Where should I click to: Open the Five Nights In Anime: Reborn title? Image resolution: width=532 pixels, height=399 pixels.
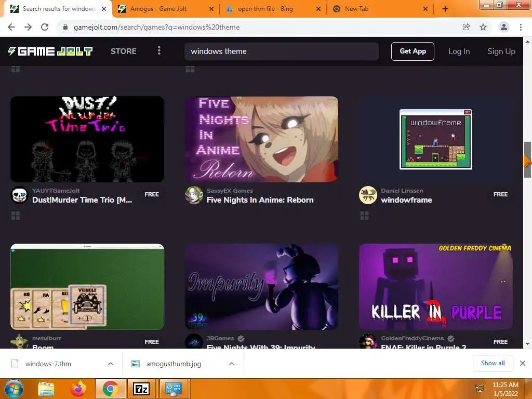[260, 200]
